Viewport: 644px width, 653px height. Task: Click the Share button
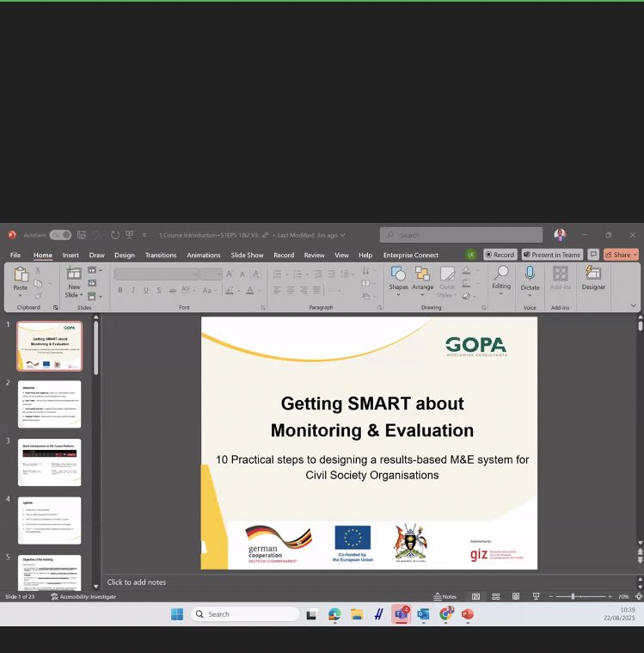[x=621, y=255]
